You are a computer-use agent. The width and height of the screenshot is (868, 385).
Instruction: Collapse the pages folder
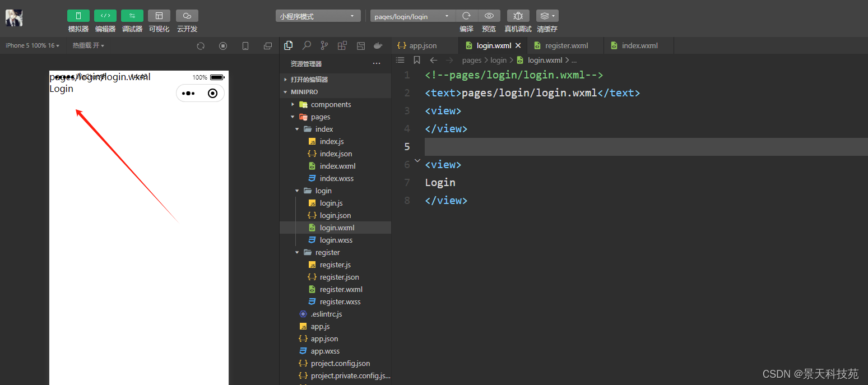tap(335, 117)
